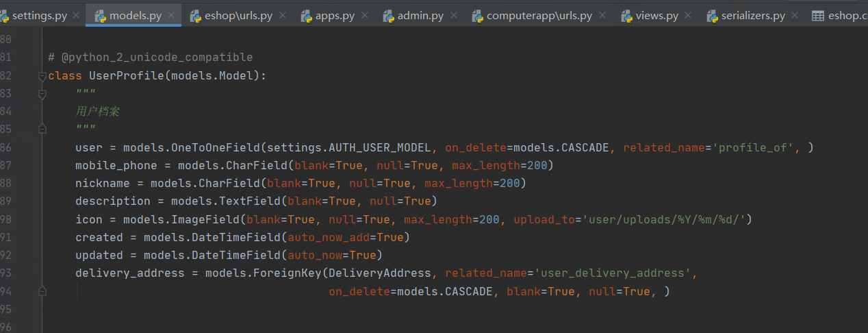Click the Python file icon on computerapp\urls.py tab
This screenshot has width=868, height=333.
[x=477, y=15]
